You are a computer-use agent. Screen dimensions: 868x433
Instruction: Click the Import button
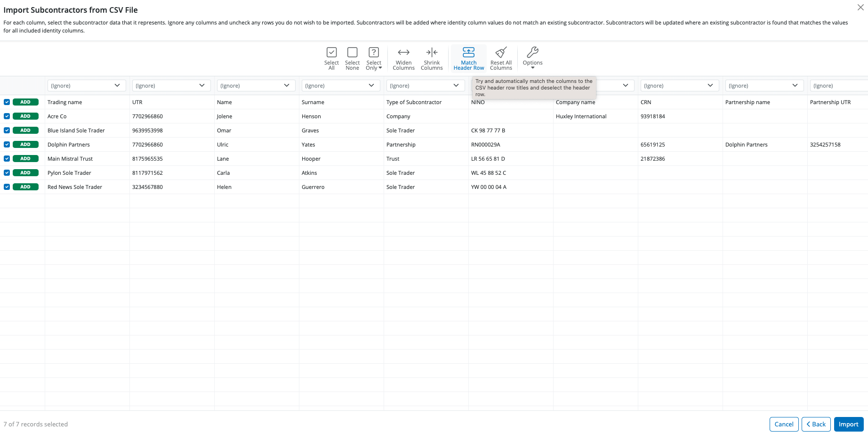tap(848, 424)
